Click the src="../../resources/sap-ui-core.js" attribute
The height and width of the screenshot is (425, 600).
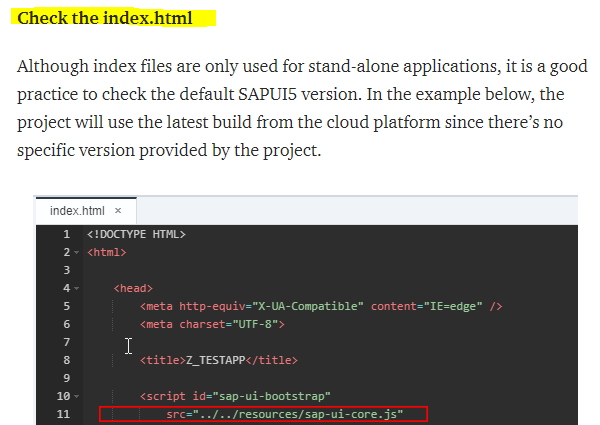[x=285, y=414]
